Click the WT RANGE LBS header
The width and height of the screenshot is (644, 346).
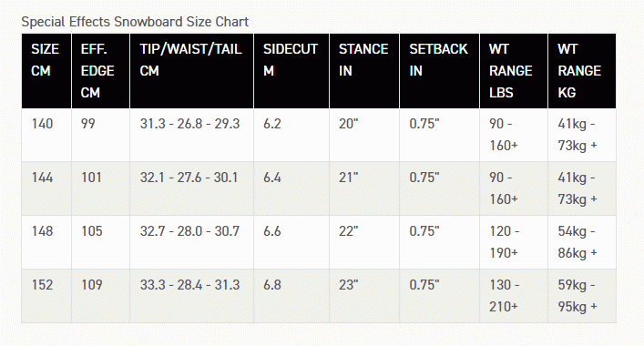[x=514, y=71]
